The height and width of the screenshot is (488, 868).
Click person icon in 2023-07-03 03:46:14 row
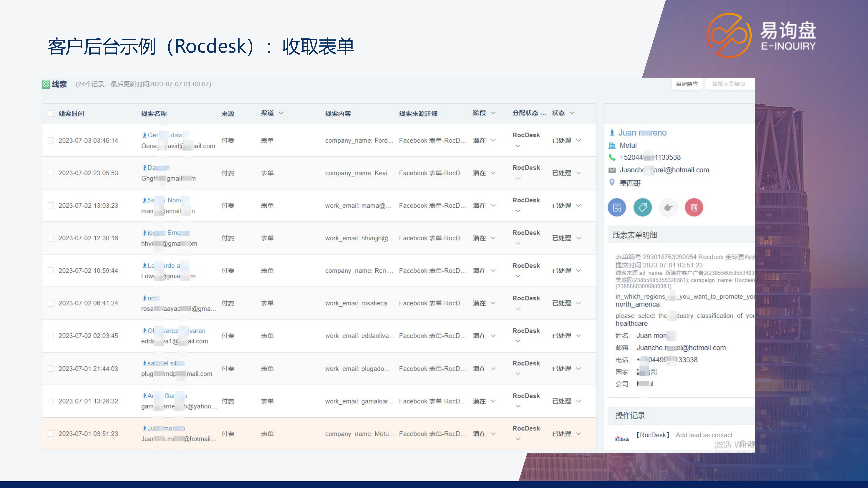144,135
